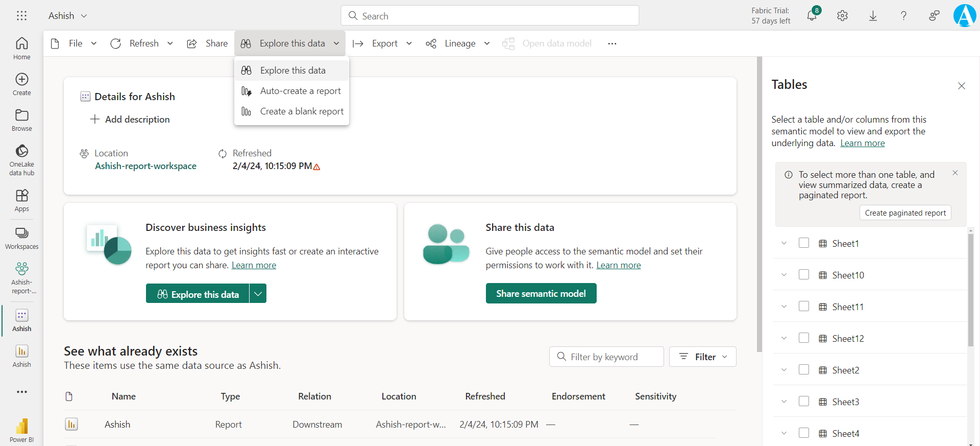Tick the Sheet2 table checkbox
Screen dimensions: 980x446
point(804,370)
